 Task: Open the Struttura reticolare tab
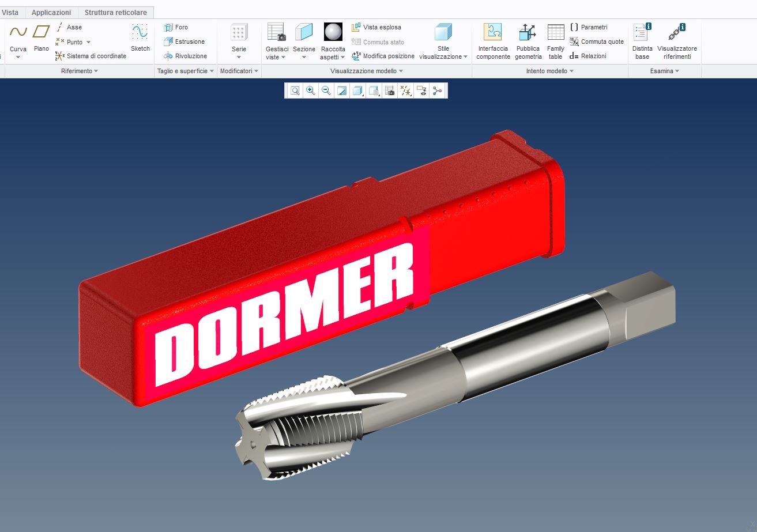tap(116, 12)
